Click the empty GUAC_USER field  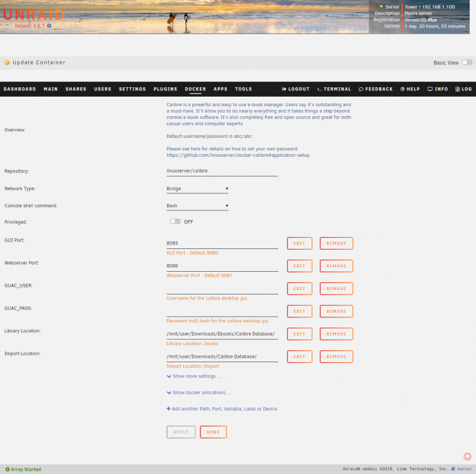click(x=223, y=289)
